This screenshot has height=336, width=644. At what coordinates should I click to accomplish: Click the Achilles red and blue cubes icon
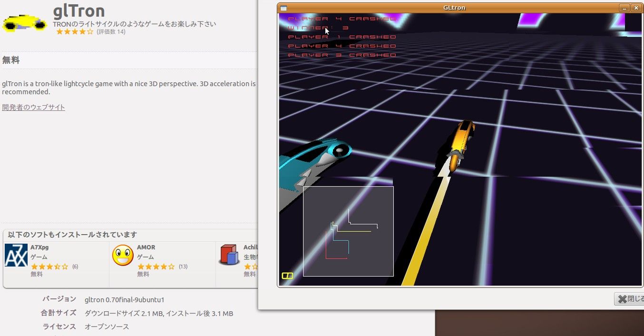(x=229, y=255)
